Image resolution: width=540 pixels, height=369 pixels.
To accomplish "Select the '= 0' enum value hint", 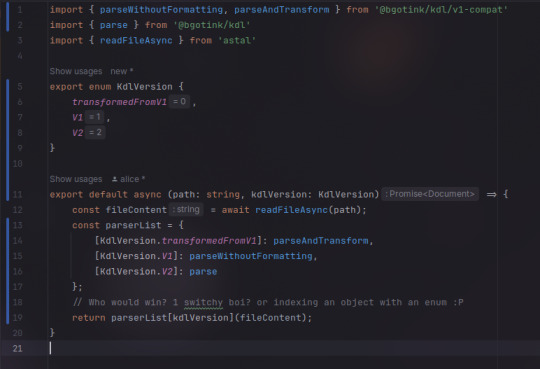I will click(179, 102).
